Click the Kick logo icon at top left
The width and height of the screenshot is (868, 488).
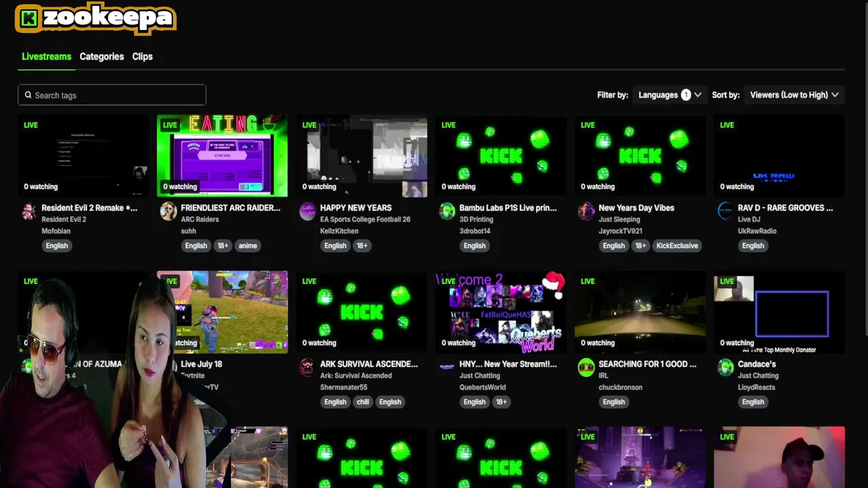tap(28, 19)
